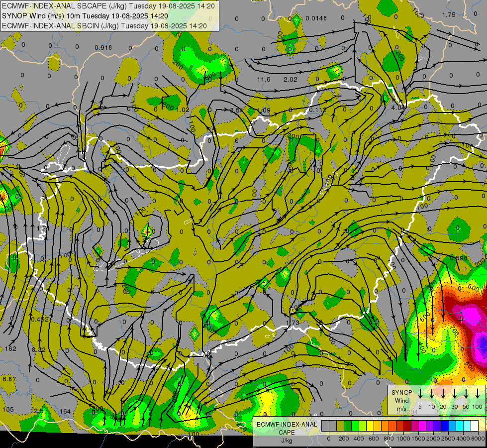487x448 pixels.
Task: Click the J/kg unit label in legend
Action: pos(287,441)
